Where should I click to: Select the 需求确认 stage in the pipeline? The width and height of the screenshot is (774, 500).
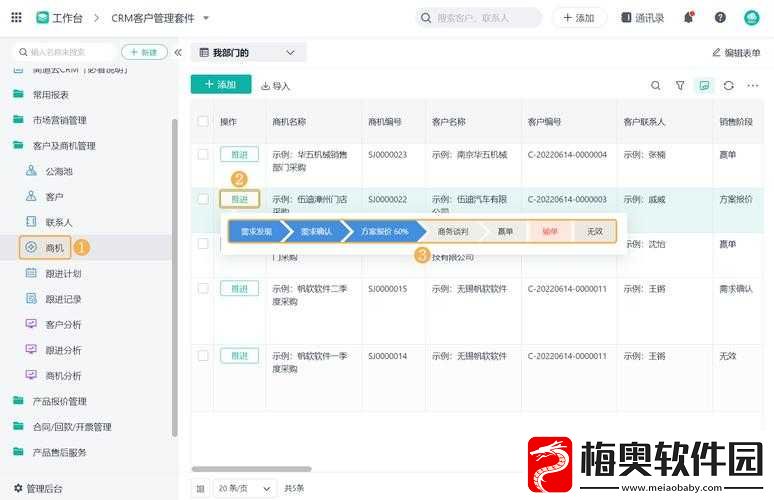[x=316, y=231]
